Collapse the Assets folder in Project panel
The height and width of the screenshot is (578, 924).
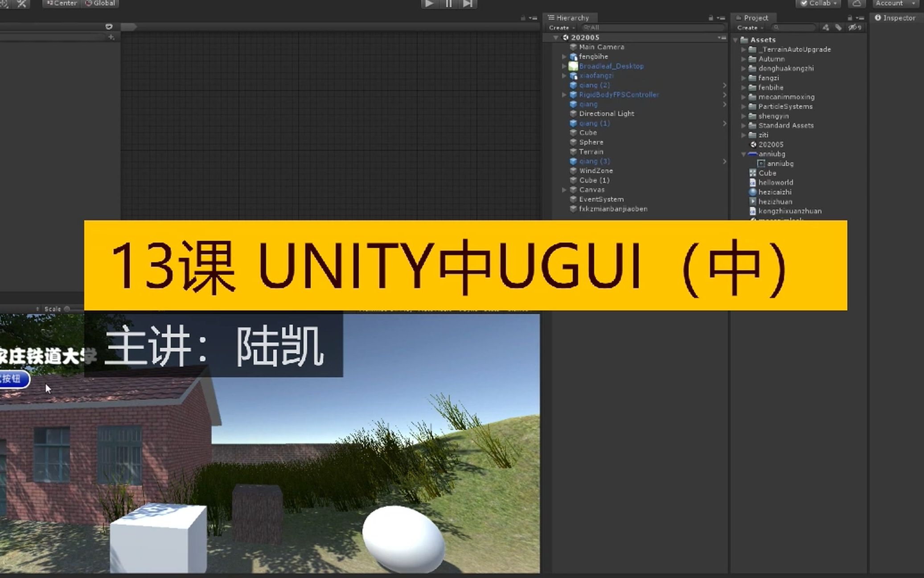[736, 39]
